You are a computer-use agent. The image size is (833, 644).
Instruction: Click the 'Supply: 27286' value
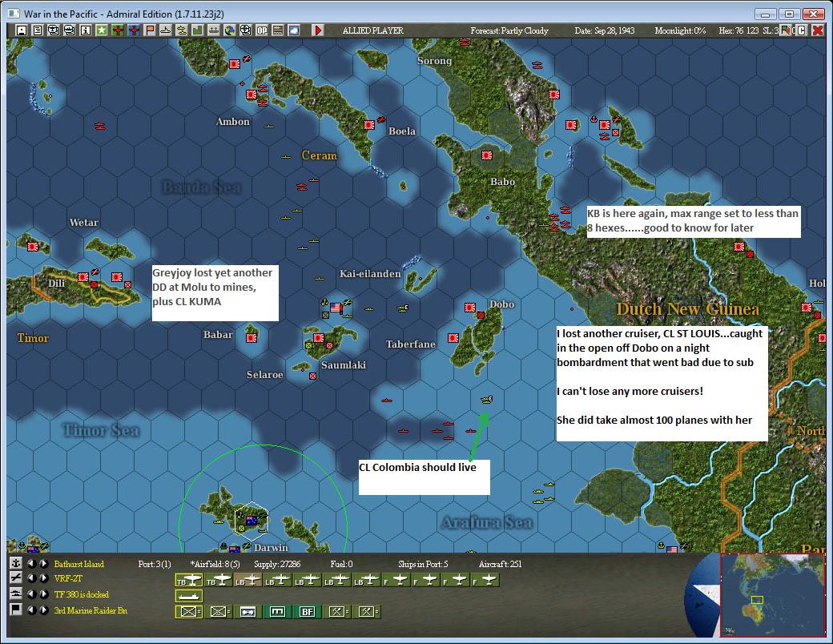click(277, 564)
